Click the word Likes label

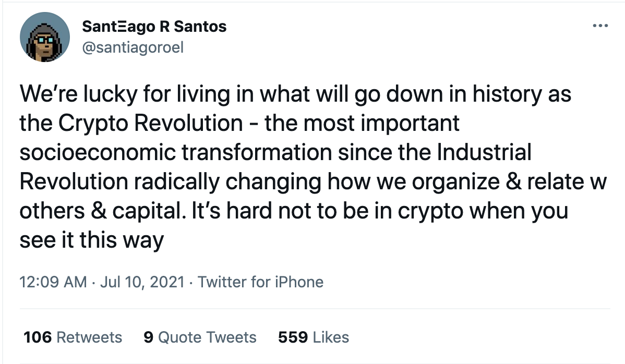331,337
